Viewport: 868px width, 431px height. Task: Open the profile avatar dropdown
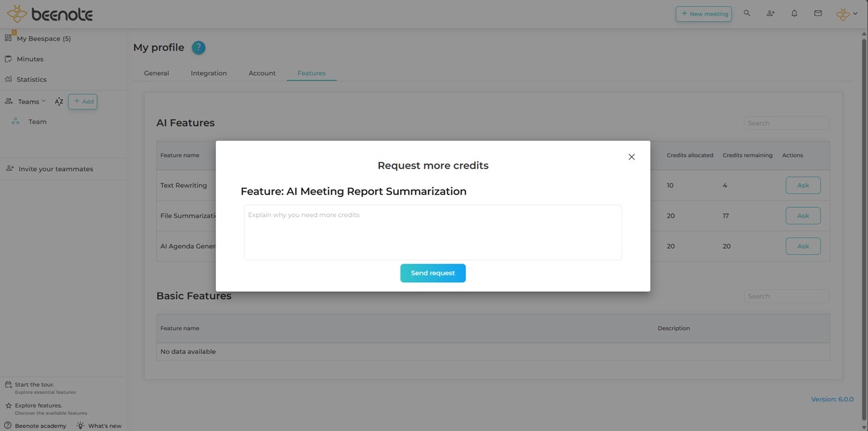point(846,14)
